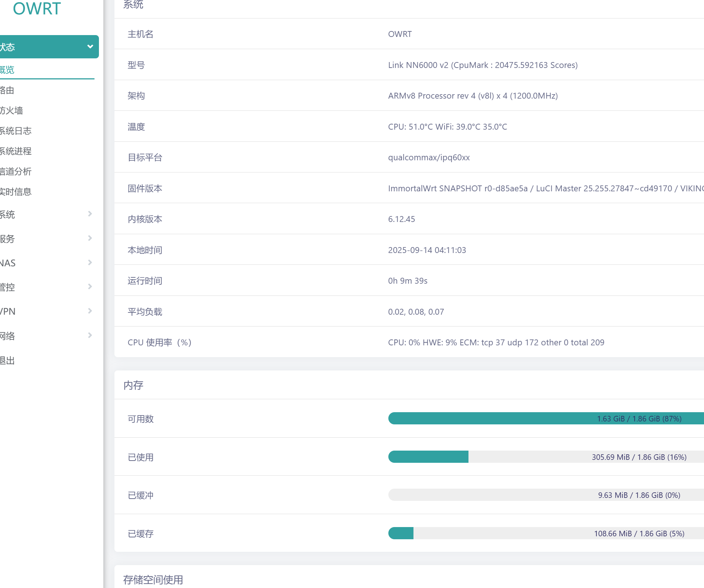Open 实时信息 realtime graphs
Viewport: 704px width, 588px height.
pos(16,192)
